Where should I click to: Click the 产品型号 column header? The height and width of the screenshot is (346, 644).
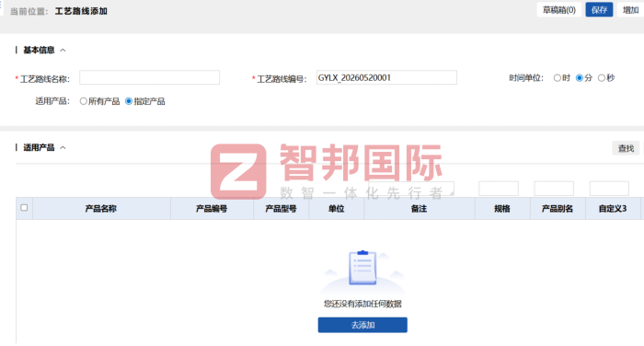[281, 209]
